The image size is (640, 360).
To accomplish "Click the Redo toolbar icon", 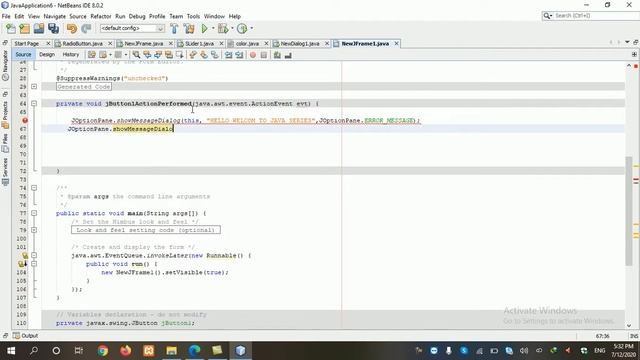I will (x=86, y=29).
